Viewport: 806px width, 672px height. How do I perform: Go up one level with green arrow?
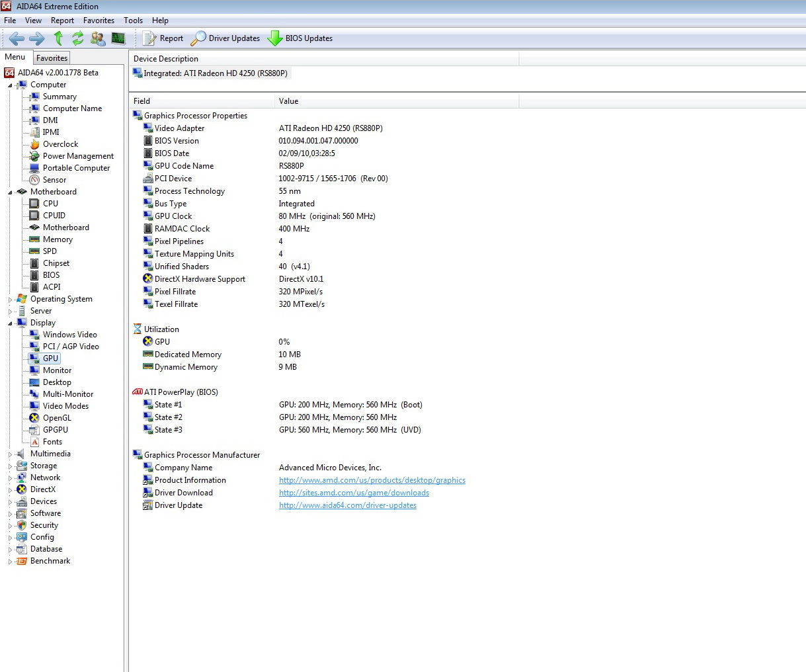pyautogui.click(x=58, y=38)
